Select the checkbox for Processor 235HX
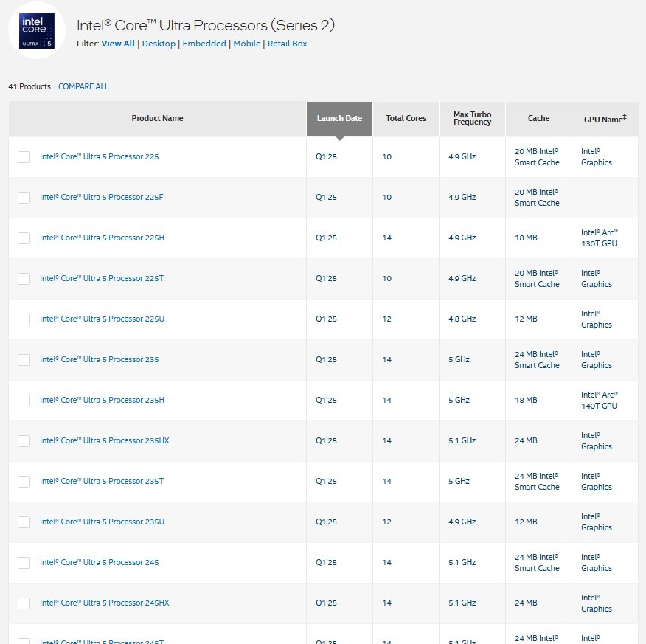 (x=24, y=441)
